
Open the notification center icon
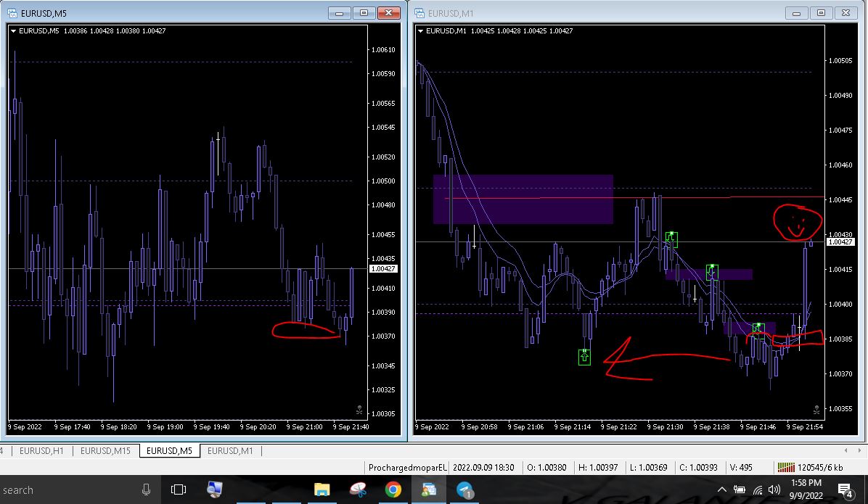[845, 490]
